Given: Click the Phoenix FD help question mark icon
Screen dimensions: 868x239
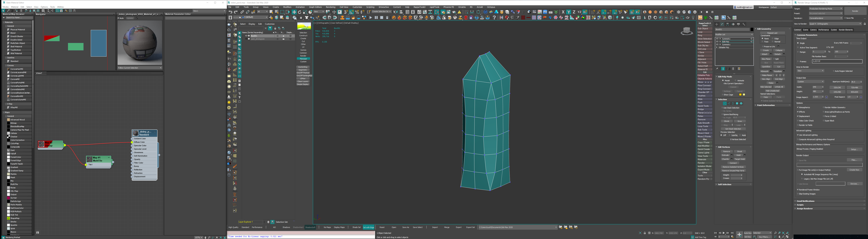Looking at the screenshot, I should click(494, 17).
